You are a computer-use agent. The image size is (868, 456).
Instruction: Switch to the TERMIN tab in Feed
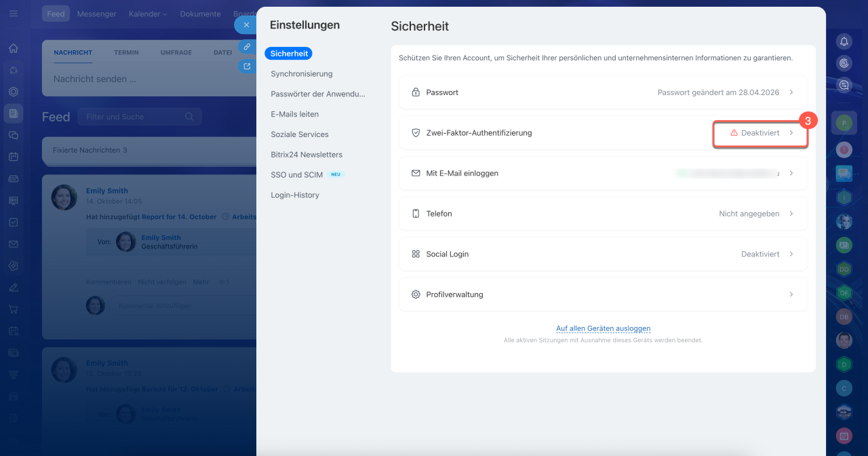click(126, 52)
